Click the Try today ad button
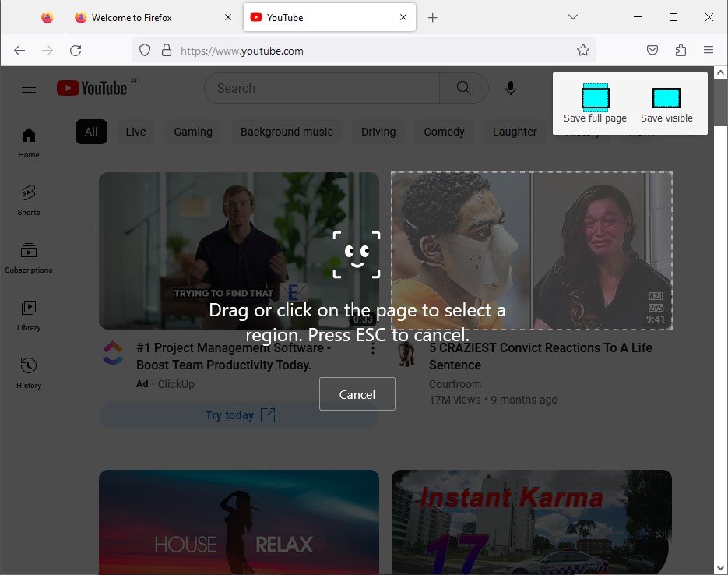 pyautogui.click(x=239, y=414)
